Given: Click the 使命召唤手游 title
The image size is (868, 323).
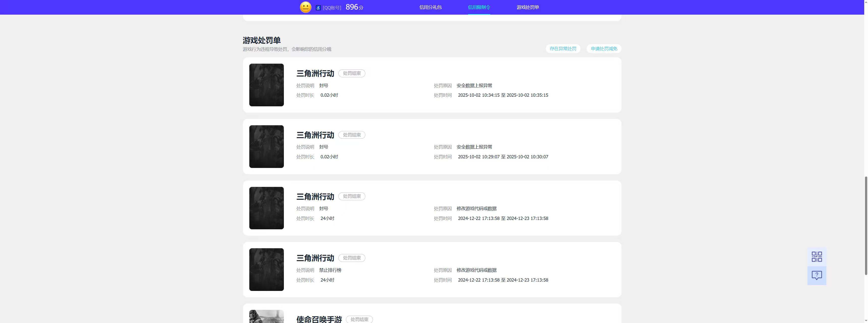Looking at the screenshot, I should [x=319, y=319].
